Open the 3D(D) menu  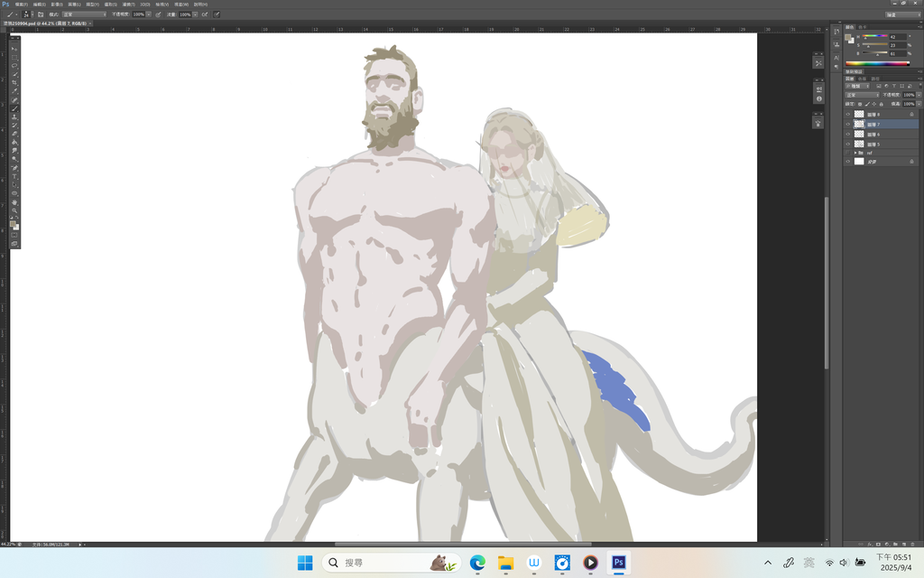(145, 5)
